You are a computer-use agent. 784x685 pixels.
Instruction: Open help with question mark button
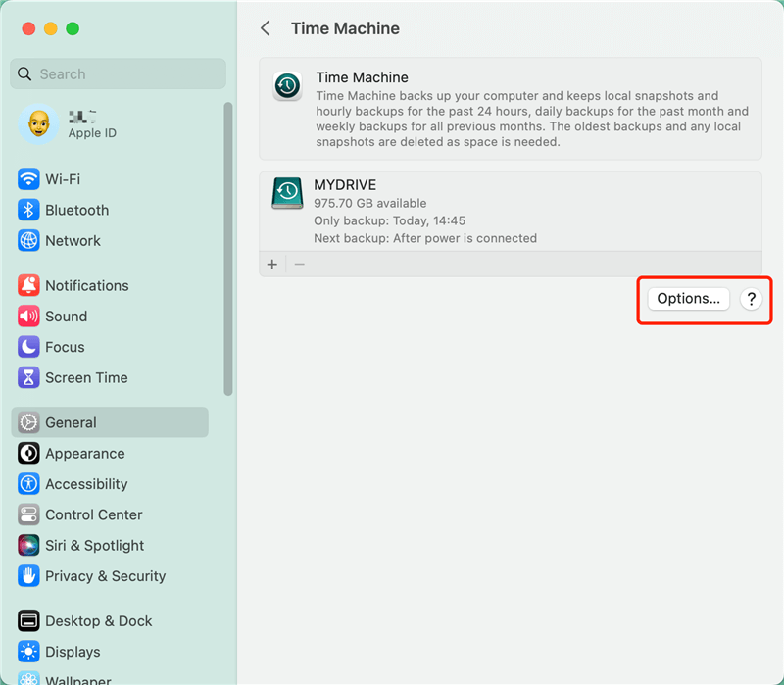pos(751,299)
